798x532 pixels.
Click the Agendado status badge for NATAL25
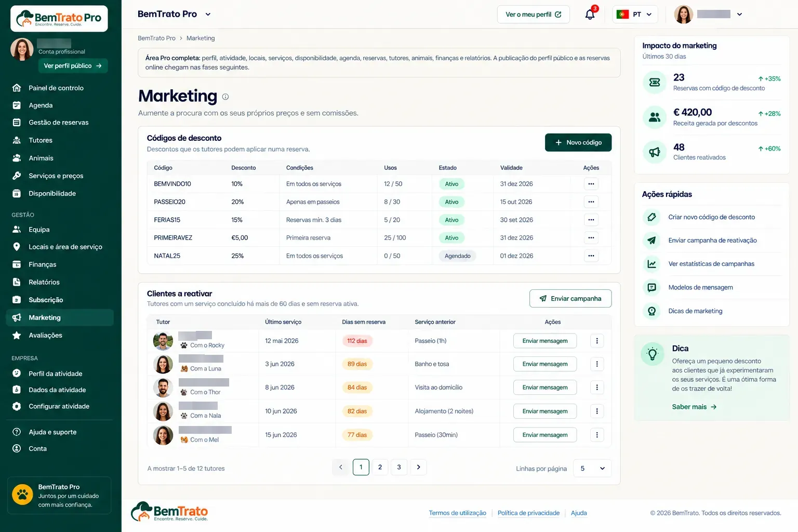coord(458,256)
